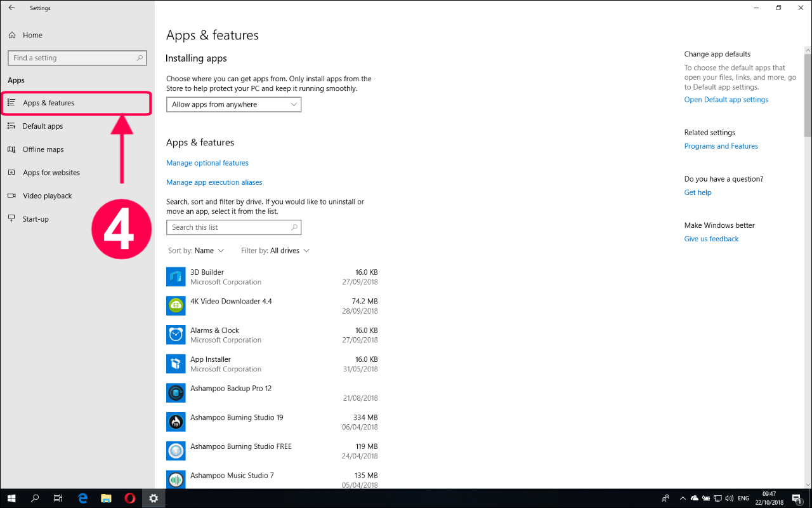Select the Alarms & Clock icon
Image resolution: width=812 pixels, height=508 pixels.
[176, 335]
